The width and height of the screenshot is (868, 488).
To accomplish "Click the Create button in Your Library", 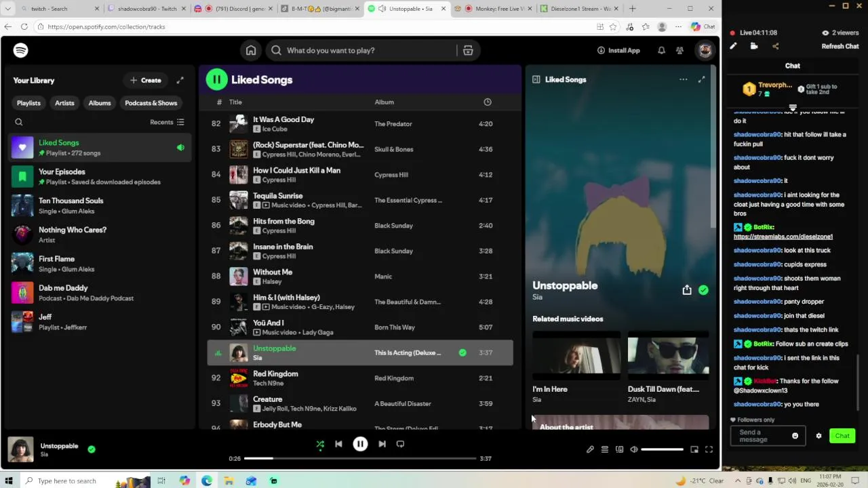I will point(146,80).
